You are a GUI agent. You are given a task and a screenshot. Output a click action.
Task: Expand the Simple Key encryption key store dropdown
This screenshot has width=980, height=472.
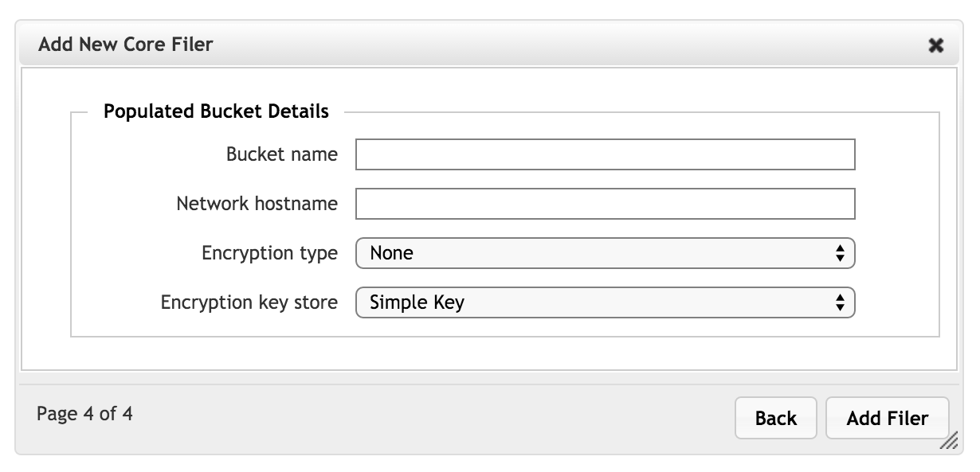click(x=605, y=302)
